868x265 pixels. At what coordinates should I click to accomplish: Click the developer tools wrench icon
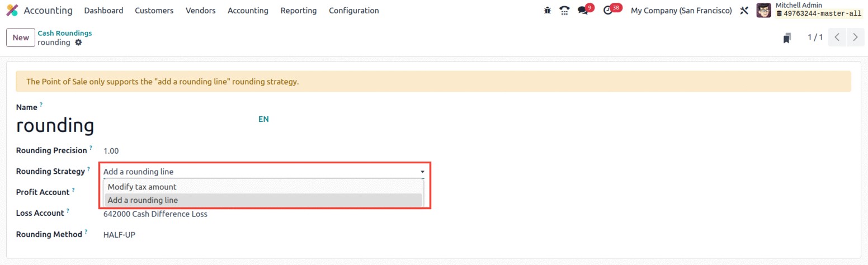tap(744, 11)
